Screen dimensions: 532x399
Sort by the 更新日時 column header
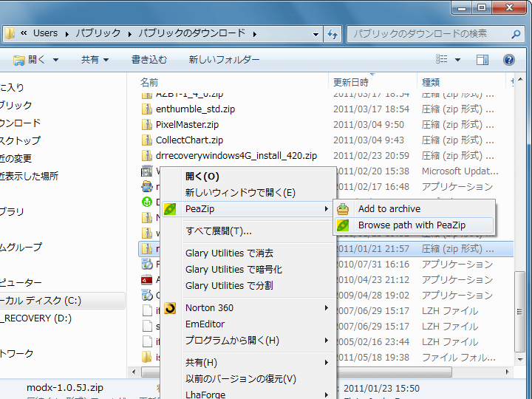tap(351, 82)
